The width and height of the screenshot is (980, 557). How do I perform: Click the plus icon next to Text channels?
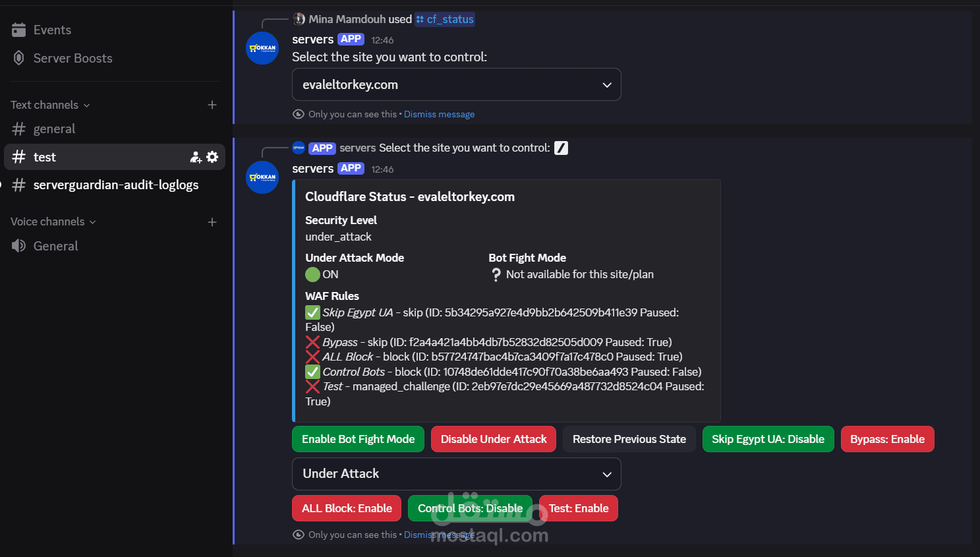(x=212, y=105)
